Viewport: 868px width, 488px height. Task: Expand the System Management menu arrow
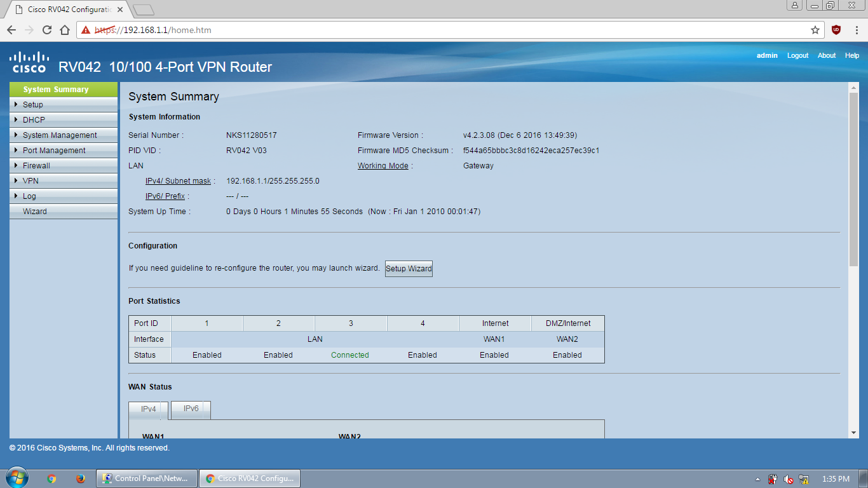point(16,135)
